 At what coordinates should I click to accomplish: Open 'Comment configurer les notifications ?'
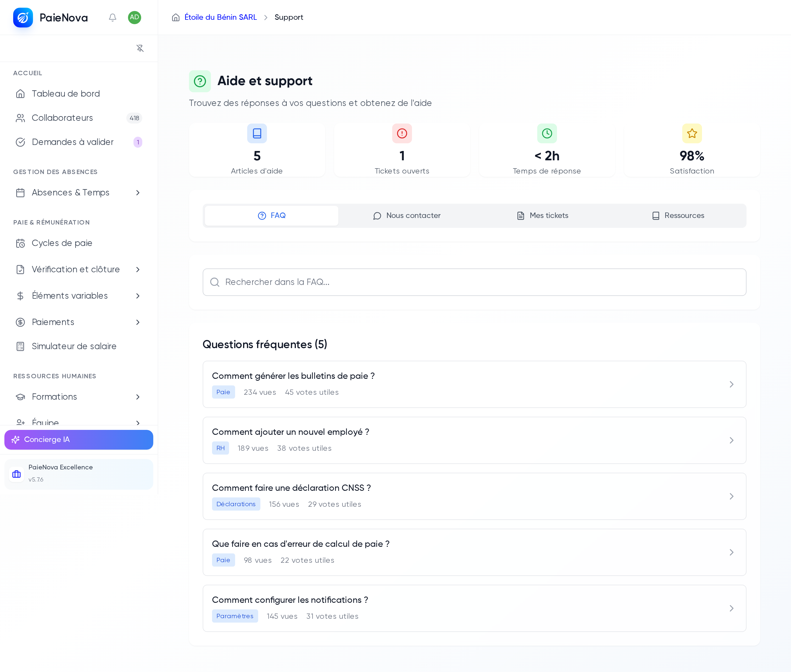tap(474, 608)
